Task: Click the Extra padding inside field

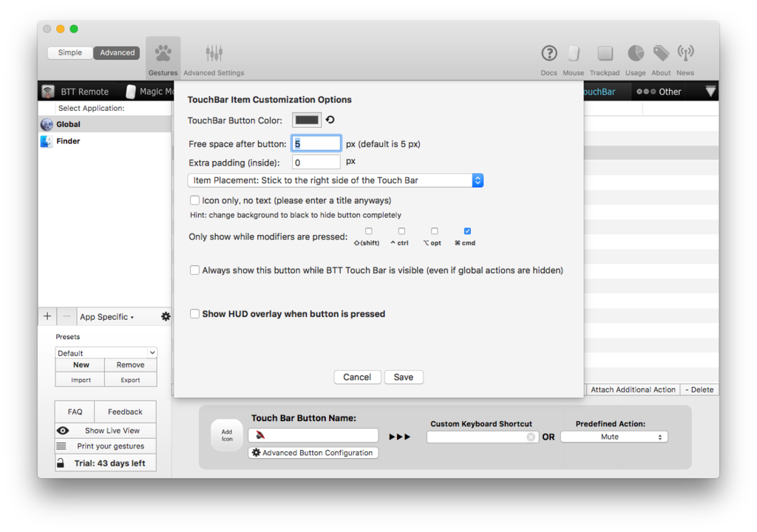Action: point(316,163)
